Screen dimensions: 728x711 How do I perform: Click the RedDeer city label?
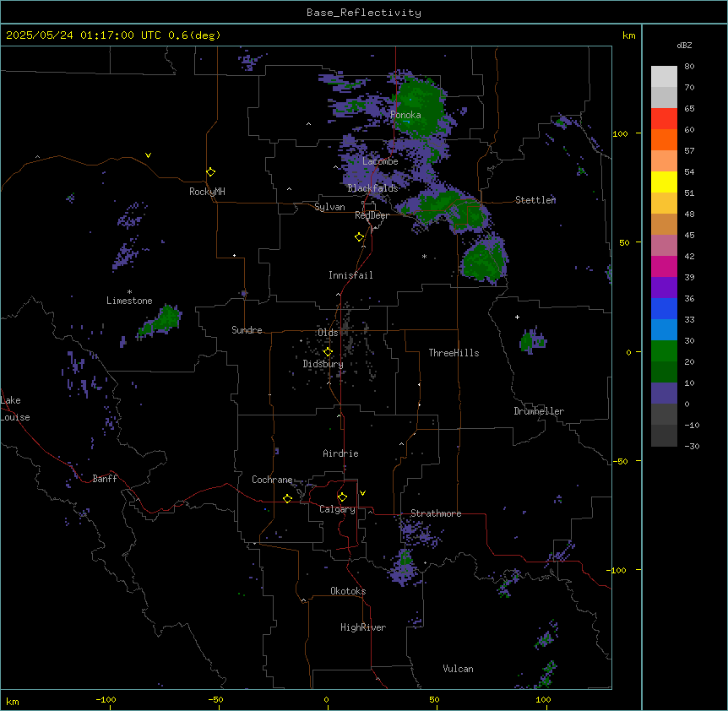click(372, 215)
